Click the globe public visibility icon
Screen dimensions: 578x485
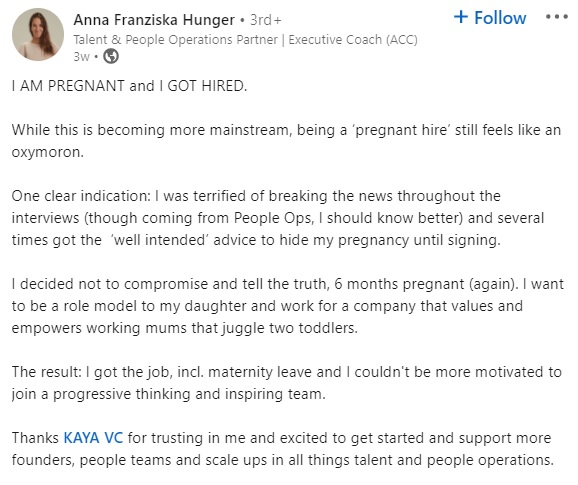111,56
